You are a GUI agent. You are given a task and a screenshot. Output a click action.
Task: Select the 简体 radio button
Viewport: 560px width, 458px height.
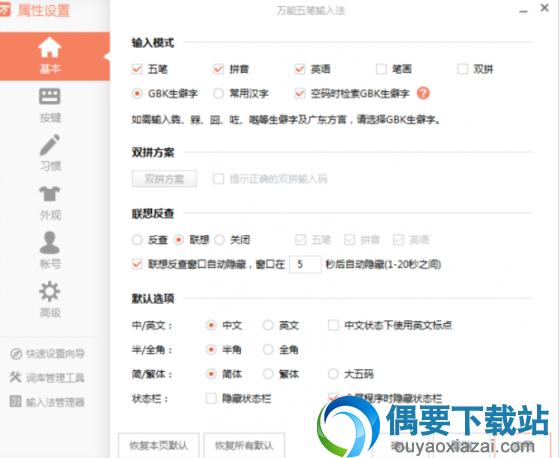pyautogui.click(x=211, y=374)
